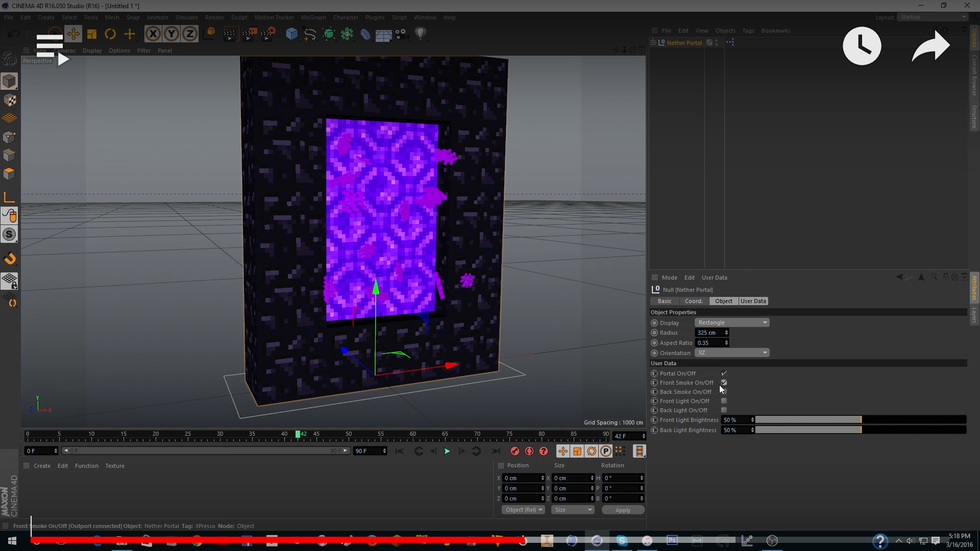The width and height of the screenshot is (980, 551).
Task: Play the animation forward
Action: 447,451
